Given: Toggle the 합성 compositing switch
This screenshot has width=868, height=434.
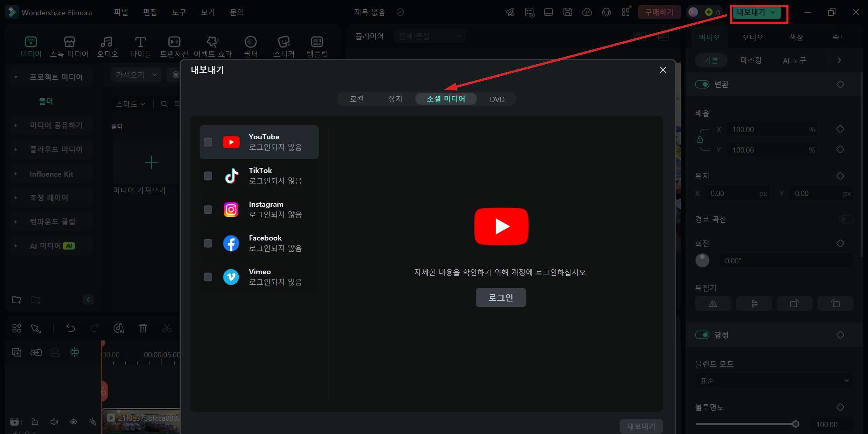Looking at the screenshot, I should [x=702, y=335].
